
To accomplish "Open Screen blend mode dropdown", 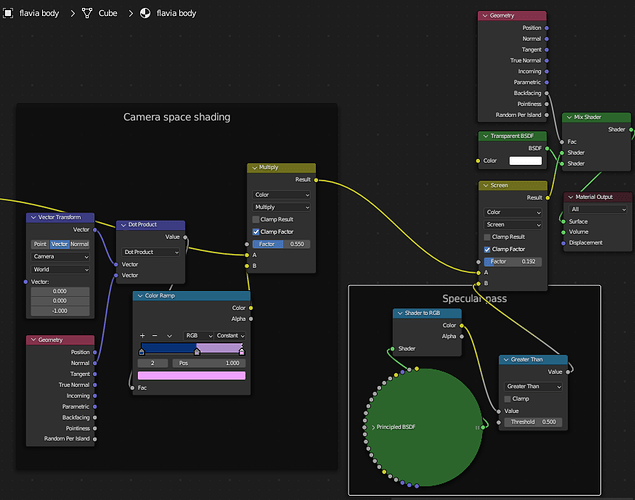I will click(x=513, y=225).
